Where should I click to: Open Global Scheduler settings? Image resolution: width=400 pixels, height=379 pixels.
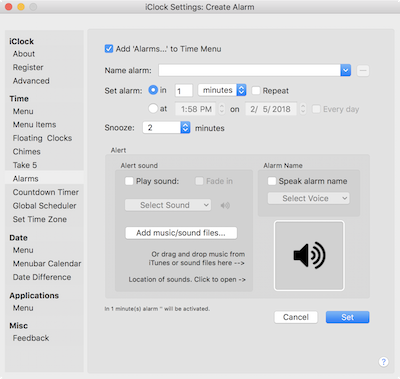click(x=44, y=206)
